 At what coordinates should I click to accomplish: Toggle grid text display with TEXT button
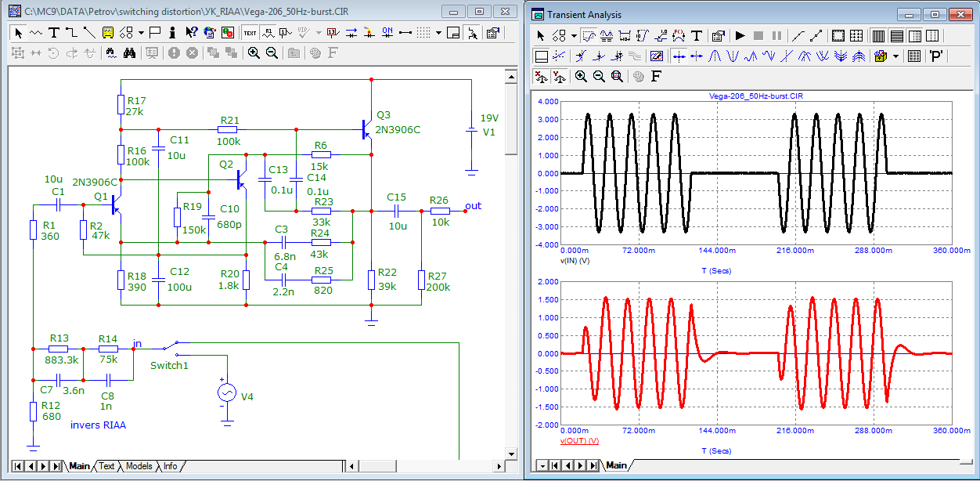click(250, 33)
